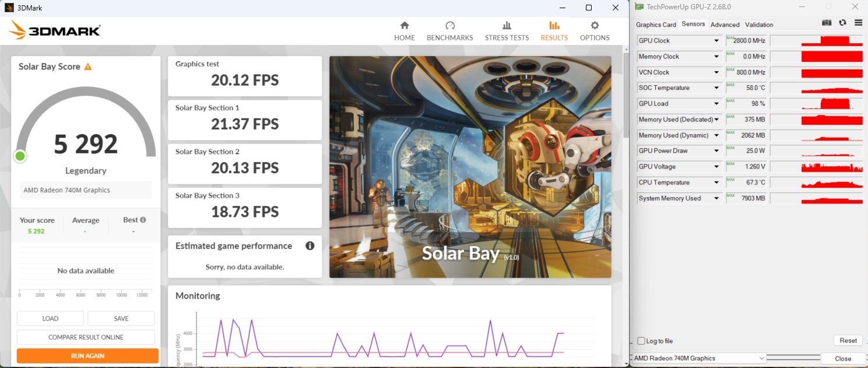
Task: Click the LOAD result button
Action: 50,318
